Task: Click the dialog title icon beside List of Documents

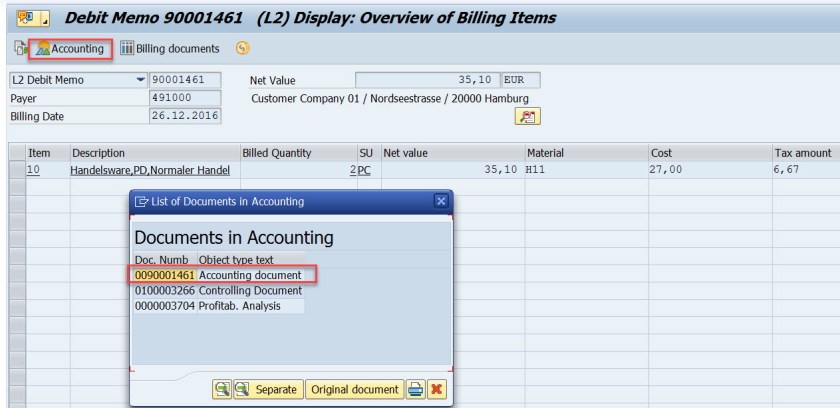Action: click(141, 202)
